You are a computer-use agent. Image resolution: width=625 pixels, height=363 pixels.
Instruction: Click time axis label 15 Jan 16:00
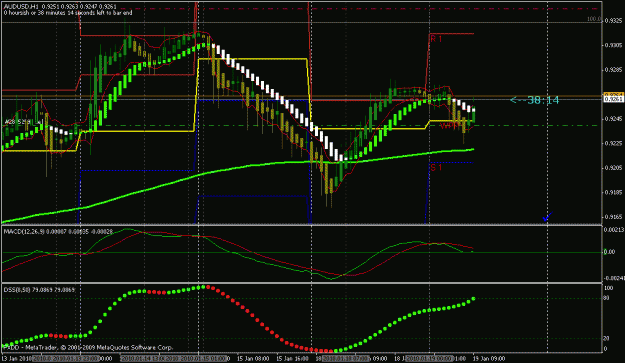click(x=293, y=358)
